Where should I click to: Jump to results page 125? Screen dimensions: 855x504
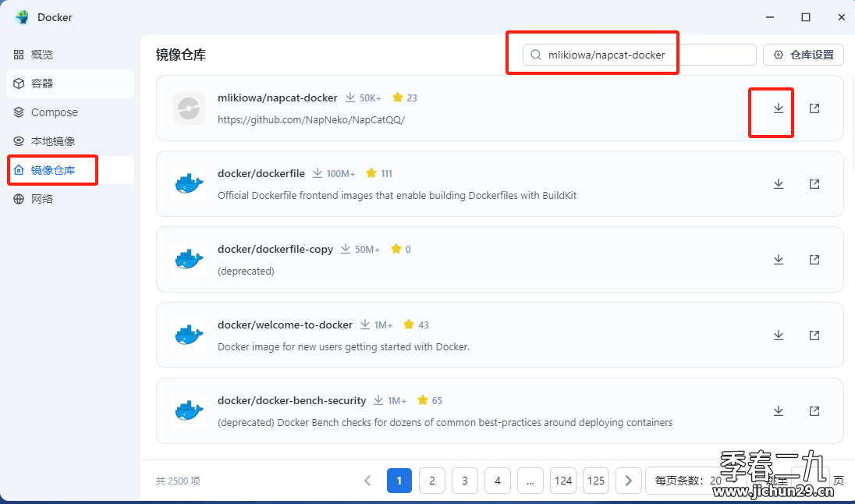[x=595, y=481]
